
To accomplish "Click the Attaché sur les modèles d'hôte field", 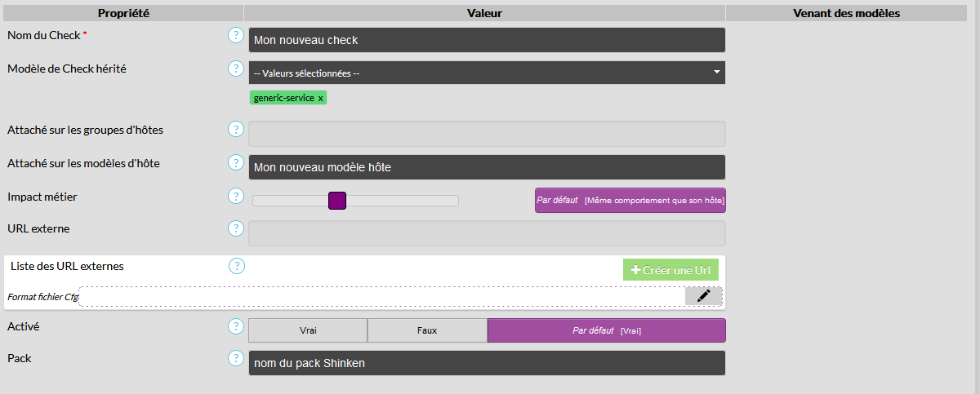I will [487, 167].
